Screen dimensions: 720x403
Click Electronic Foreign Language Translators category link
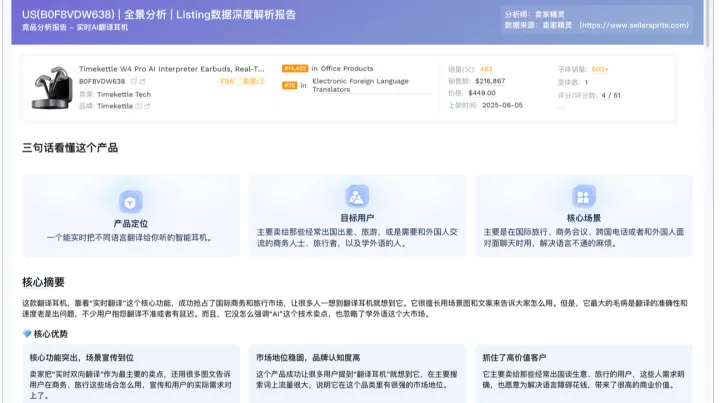(360, 85)
